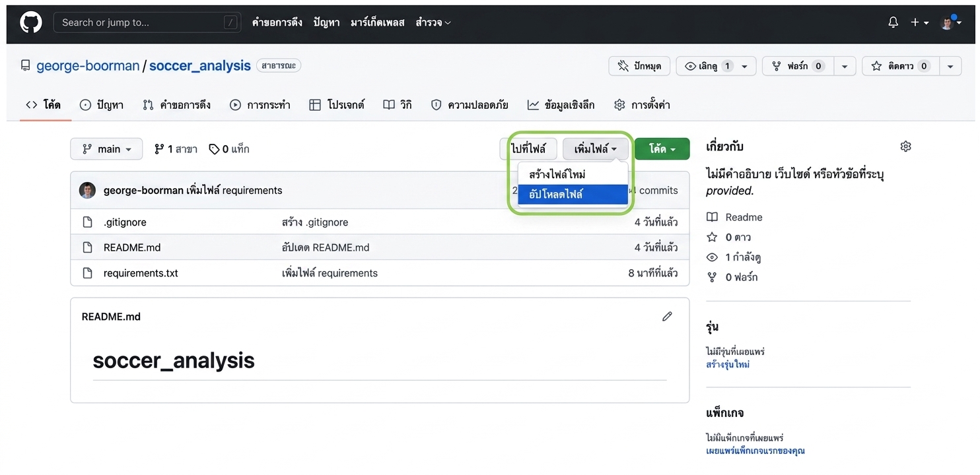
Task: Open the ความปลอดภัย tab
Action: tap(470, 105)
